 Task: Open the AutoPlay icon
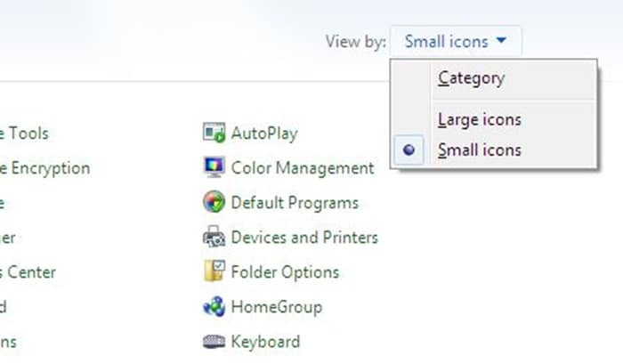pyautogui.click(x=214, y=133)
